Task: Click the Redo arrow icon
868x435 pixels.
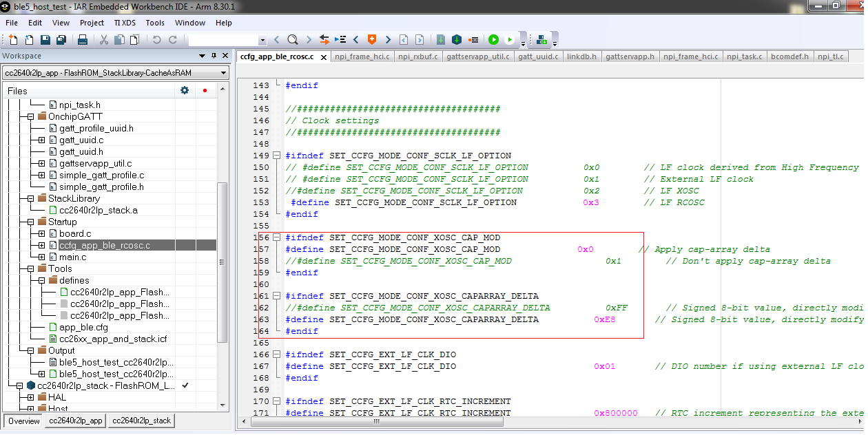Action: pos(172,40)
